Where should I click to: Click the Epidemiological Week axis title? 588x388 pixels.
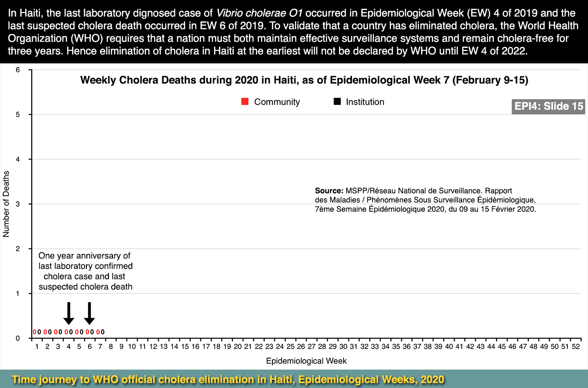click(306, 361)
